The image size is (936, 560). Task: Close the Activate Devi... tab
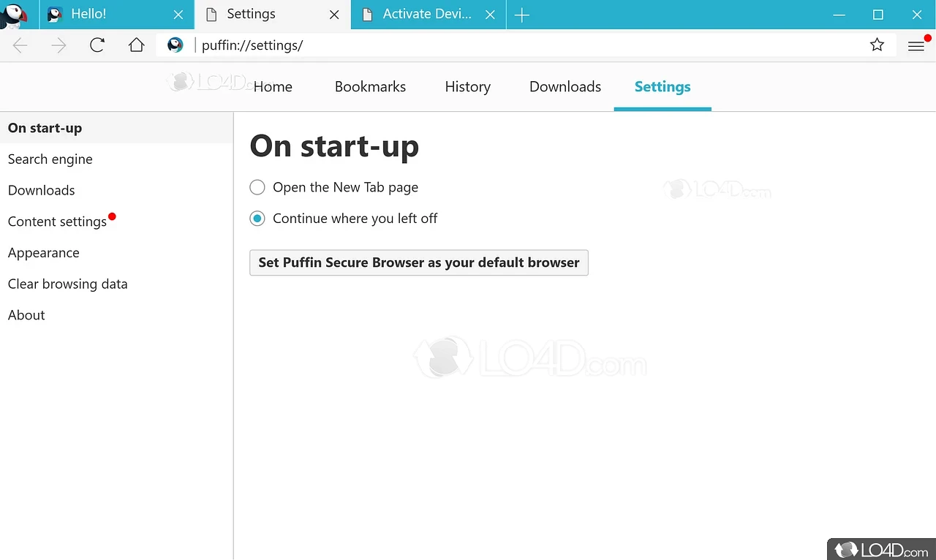pyautogui.click(x=491, y=15)
